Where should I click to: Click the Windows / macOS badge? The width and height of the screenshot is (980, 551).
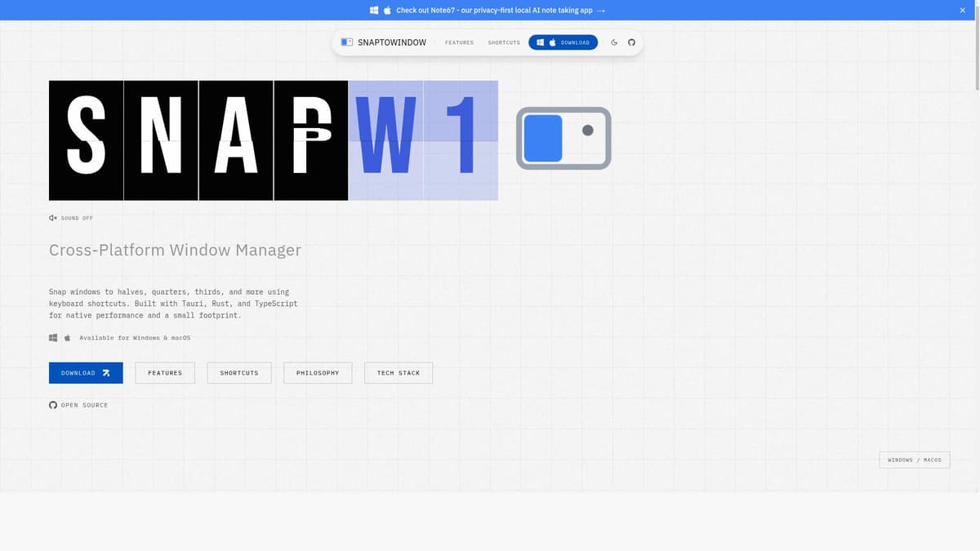(915, 460)
